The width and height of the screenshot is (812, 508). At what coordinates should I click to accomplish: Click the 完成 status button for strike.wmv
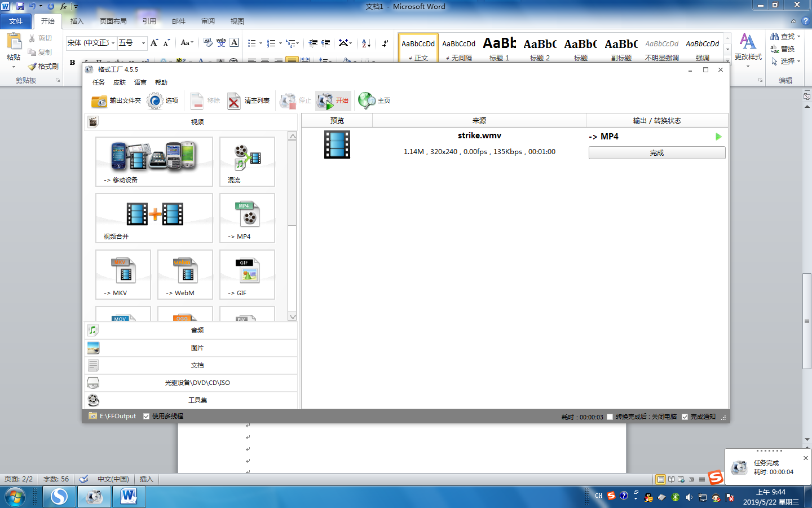657,153
